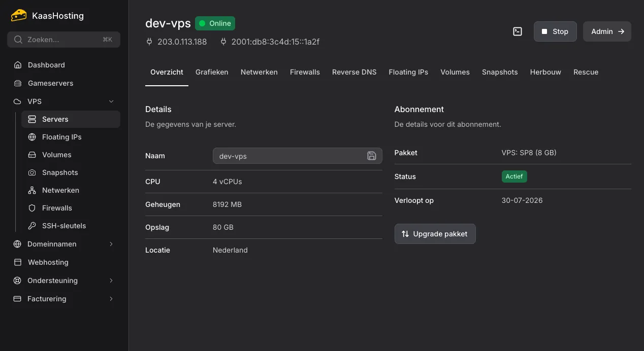Click the Actief status badge

point(514,177)
